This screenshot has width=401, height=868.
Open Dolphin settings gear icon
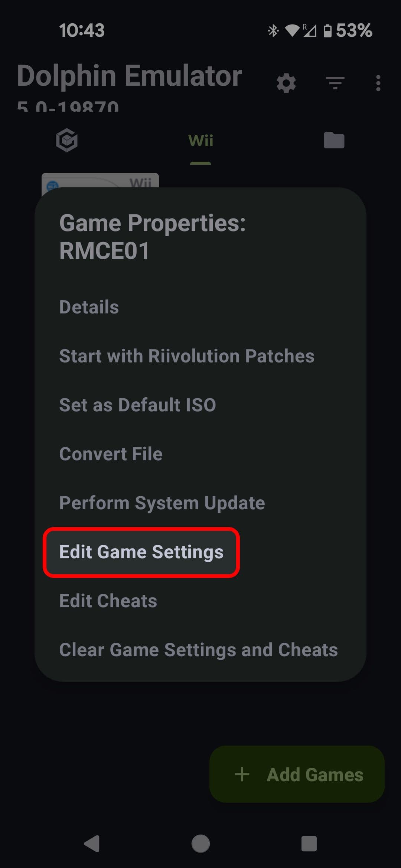pos(286,83)
